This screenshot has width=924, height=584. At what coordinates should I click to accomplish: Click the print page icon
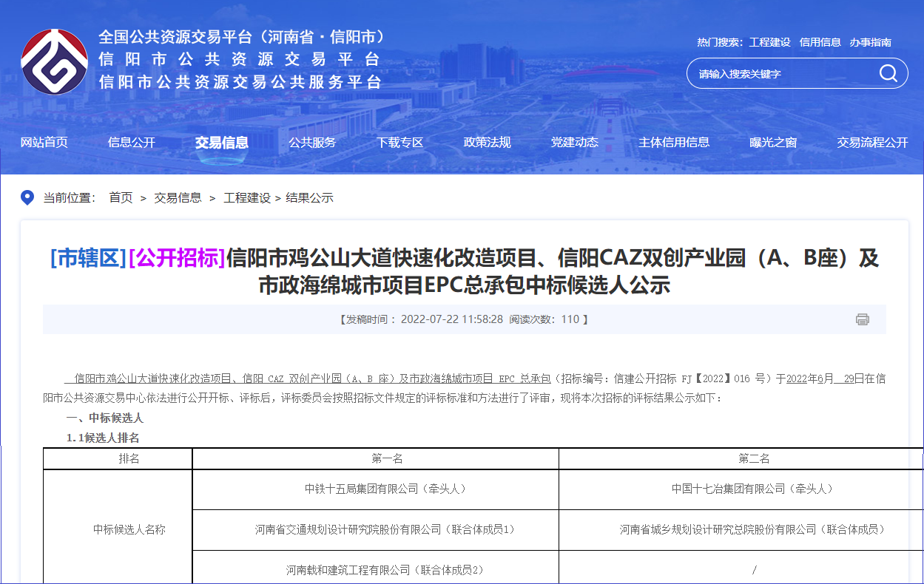coord(862,319)
